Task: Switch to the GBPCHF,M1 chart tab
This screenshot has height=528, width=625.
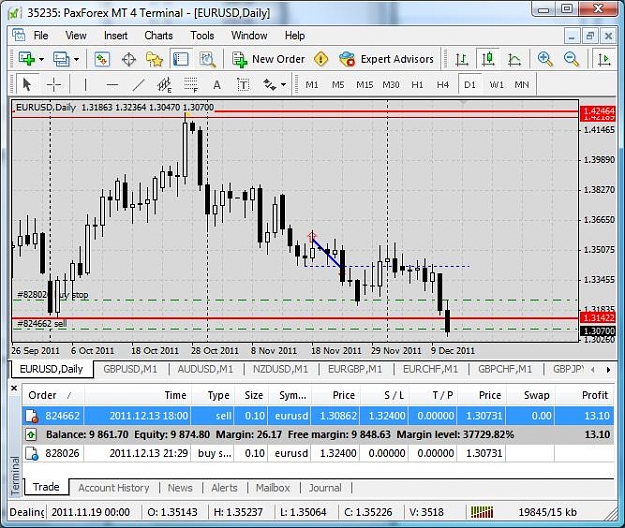Action: click(505, 369)
